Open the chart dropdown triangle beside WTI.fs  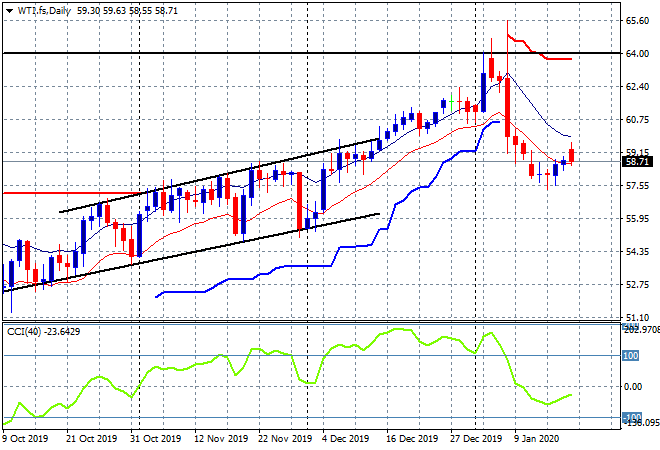coord(9,11)
